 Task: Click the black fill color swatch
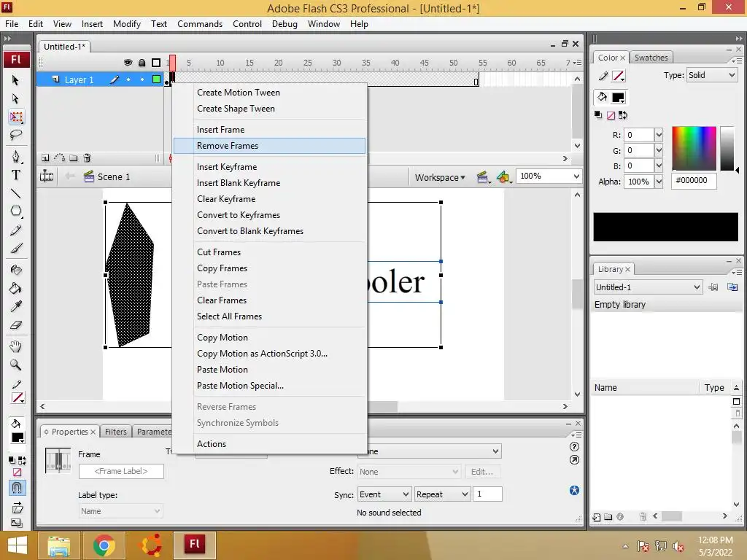(618, 97)
